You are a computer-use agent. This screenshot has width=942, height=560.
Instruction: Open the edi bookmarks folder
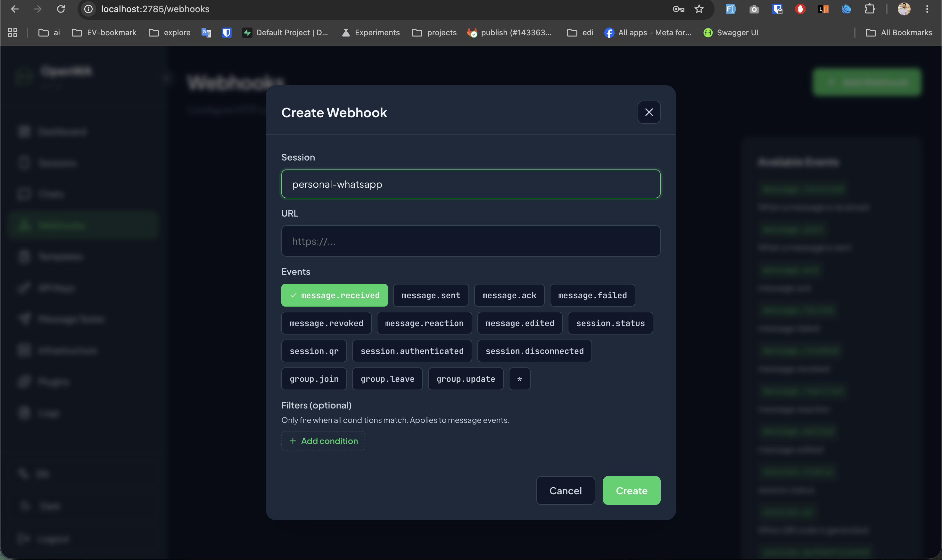[x=581, y=33]
